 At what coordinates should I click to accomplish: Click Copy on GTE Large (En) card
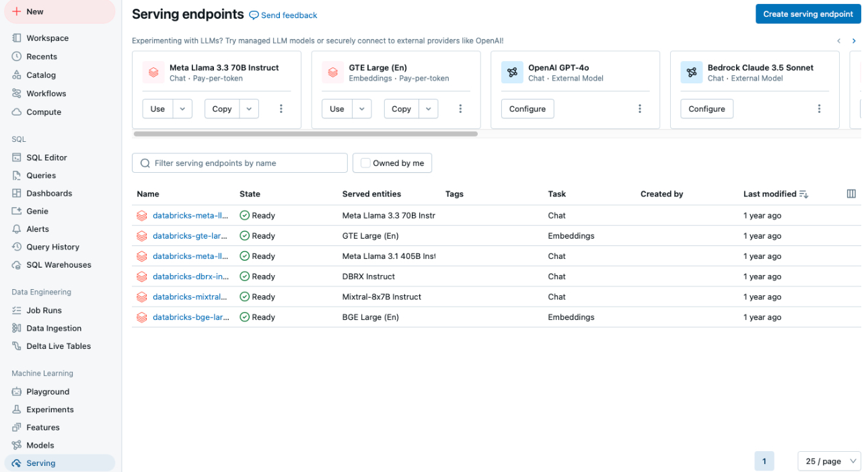coord(401,109)
